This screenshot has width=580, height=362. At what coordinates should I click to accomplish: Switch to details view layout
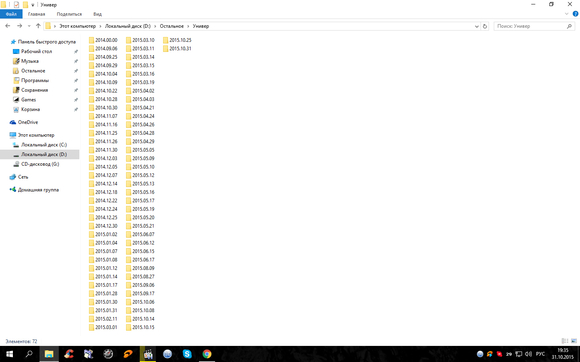point(565,341)
